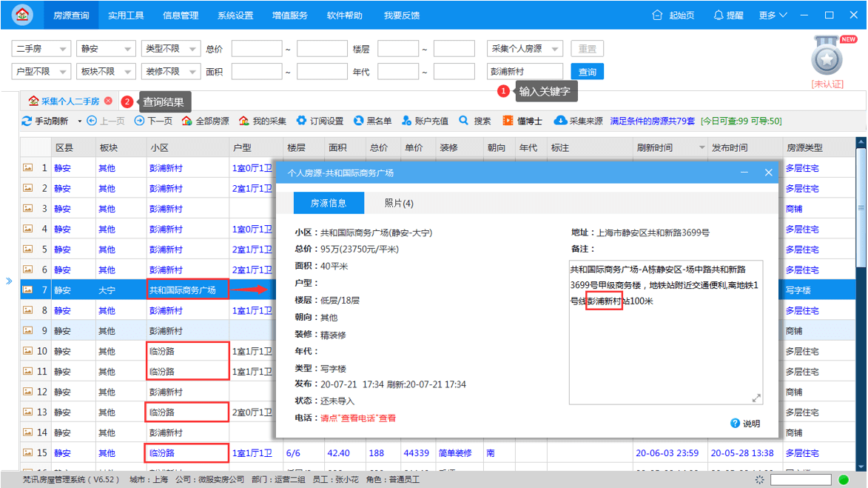Click the 搜索 magnifier icon

click(464, 121)
